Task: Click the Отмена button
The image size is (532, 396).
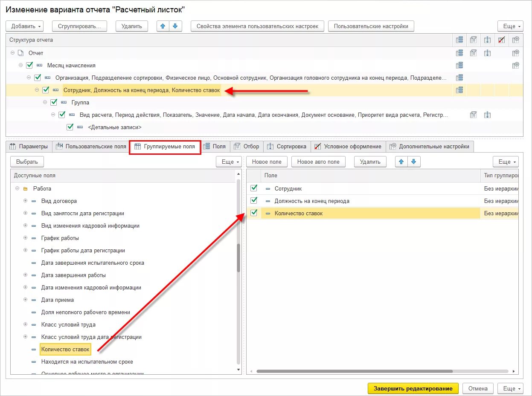Action: click(478, 388)
